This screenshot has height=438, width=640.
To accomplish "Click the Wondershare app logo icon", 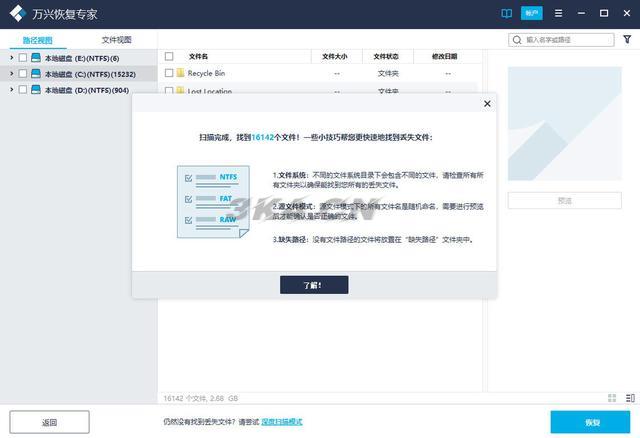I will click(18, 14).
